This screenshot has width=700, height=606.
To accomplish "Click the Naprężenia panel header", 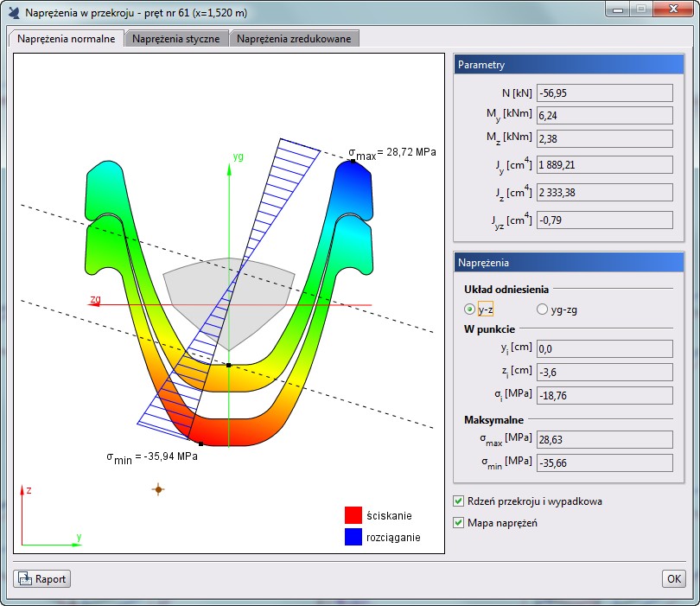I will point(569,263).
